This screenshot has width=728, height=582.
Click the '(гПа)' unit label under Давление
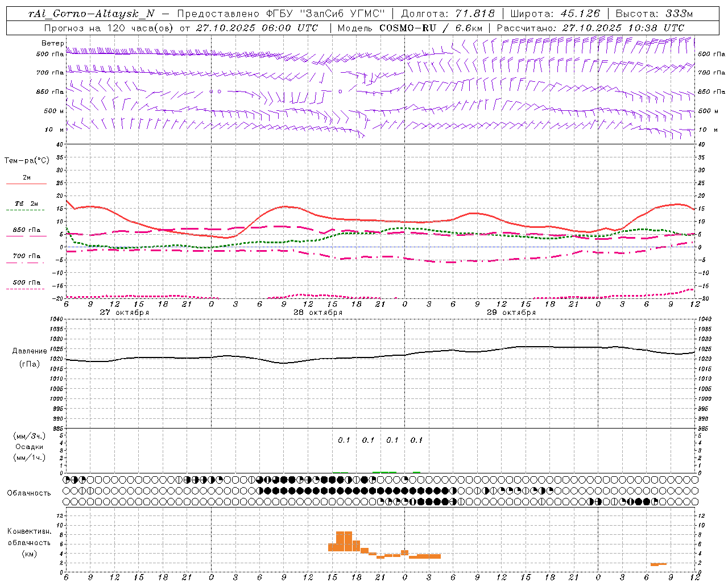click(30, 364)
